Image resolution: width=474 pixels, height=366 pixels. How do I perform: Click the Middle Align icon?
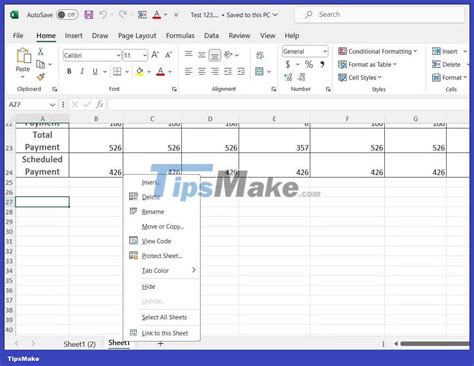point(202,55)
